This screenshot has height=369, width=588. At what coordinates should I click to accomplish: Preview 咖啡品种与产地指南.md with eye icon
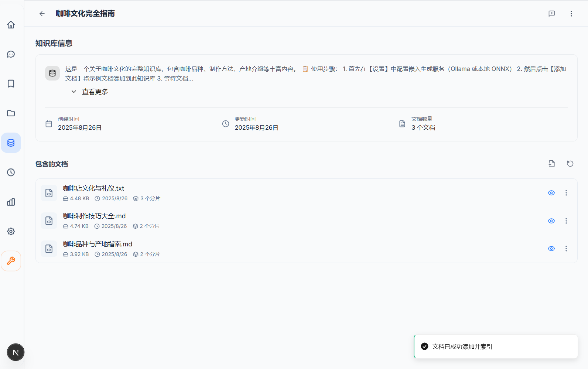click(x=551, y=249)
